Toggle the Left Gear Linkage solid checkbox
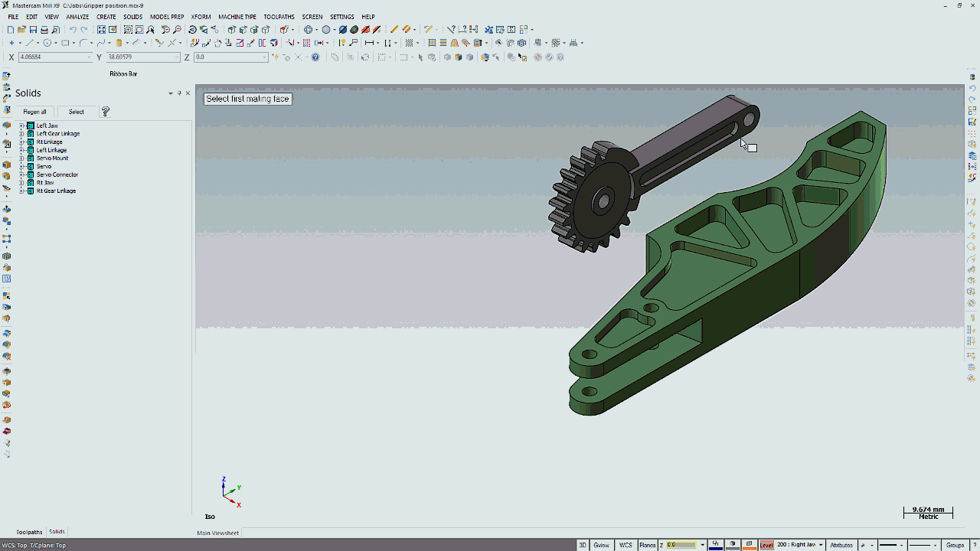Screen dimensions: 980x551 tap(31, 134)
